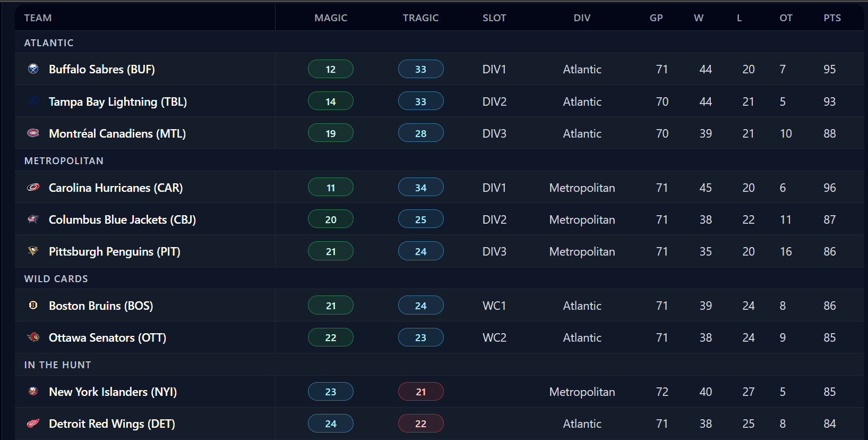
Task: Sort table by TRAGIC column header
Action: 420,18
